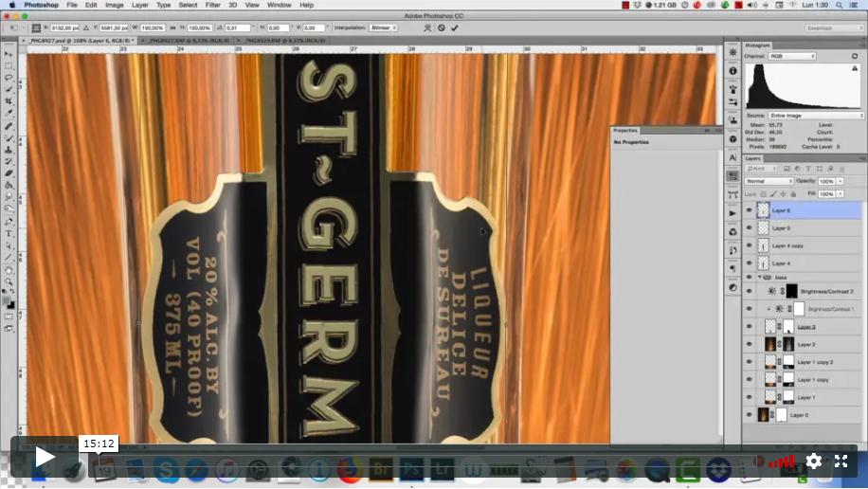Viewport: 868px width, 489px height.
Task: Open the Layer menu
Action: (140, 5)
